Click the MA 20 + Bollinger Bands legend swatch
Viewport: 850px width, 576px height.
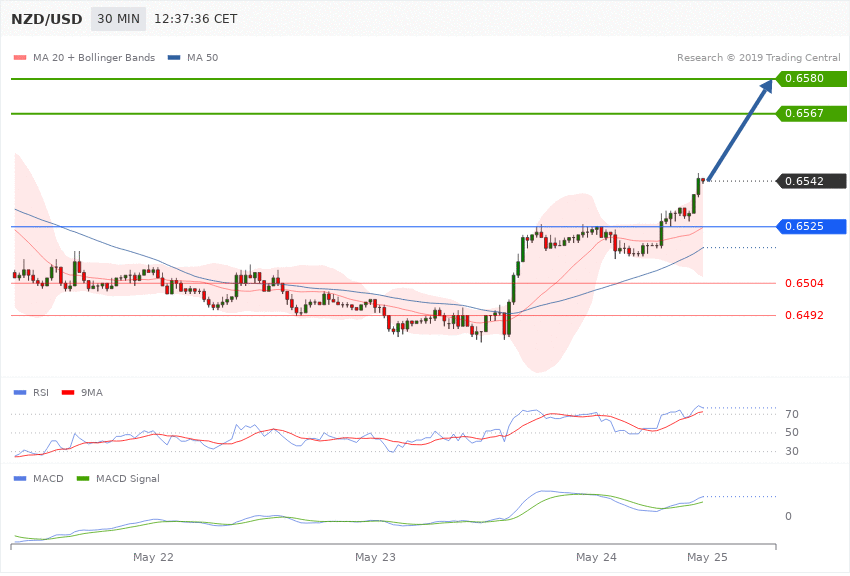pyautogui.click(x=20, y=57)
